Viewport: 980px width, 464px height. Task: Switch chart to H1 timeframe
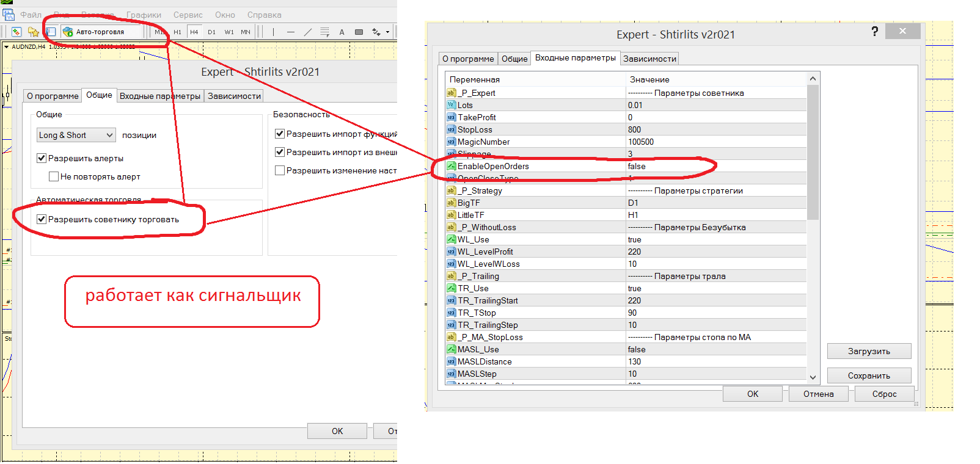[178, 32]
